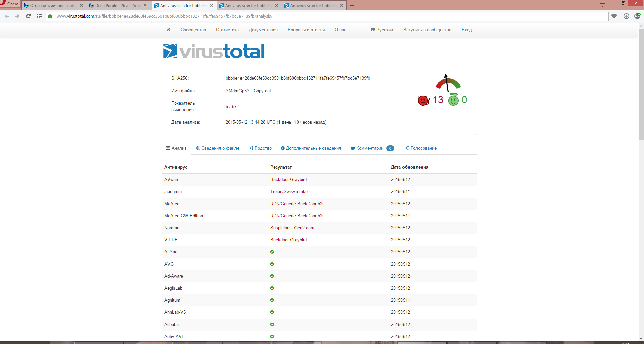Expand the tab list menu in the title bar
The image size is (644, 344).
point(602,5)
